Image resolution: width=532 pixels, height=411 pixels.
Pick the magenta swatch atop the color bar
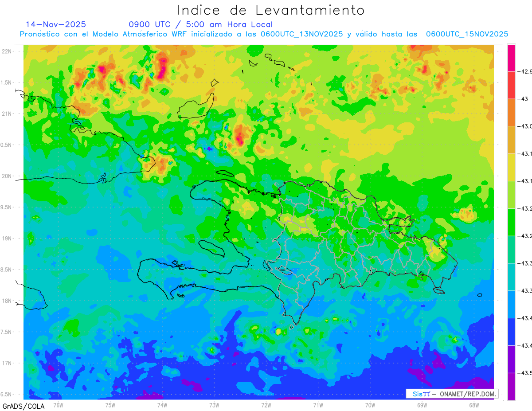click(x=511, y=58)
